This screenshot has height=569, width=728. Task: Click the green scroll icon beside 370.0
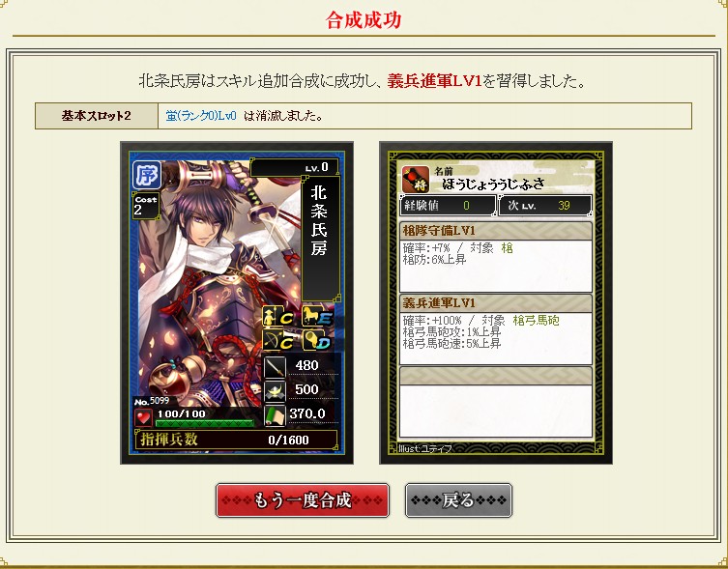coord(275,414)
